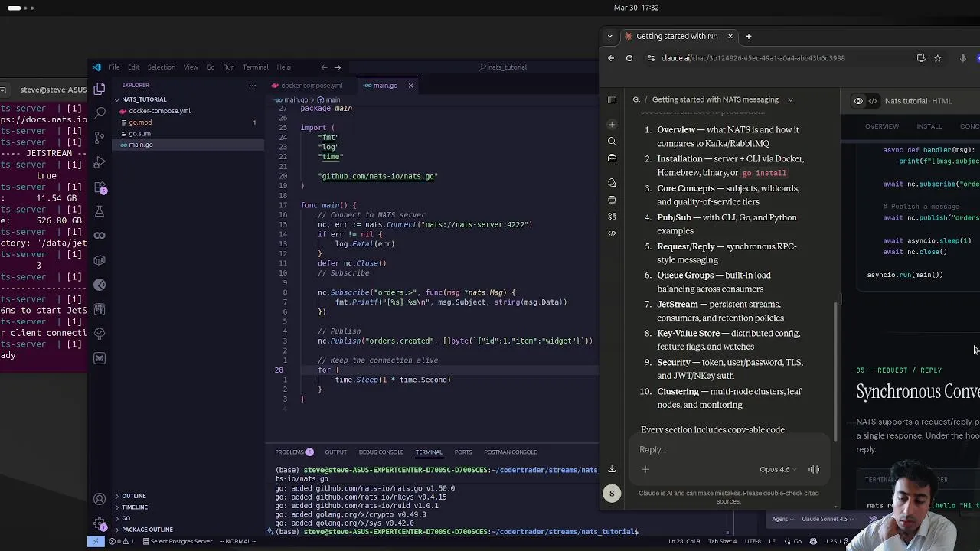Close the main.go editor tab

click(x=410, y=86)
